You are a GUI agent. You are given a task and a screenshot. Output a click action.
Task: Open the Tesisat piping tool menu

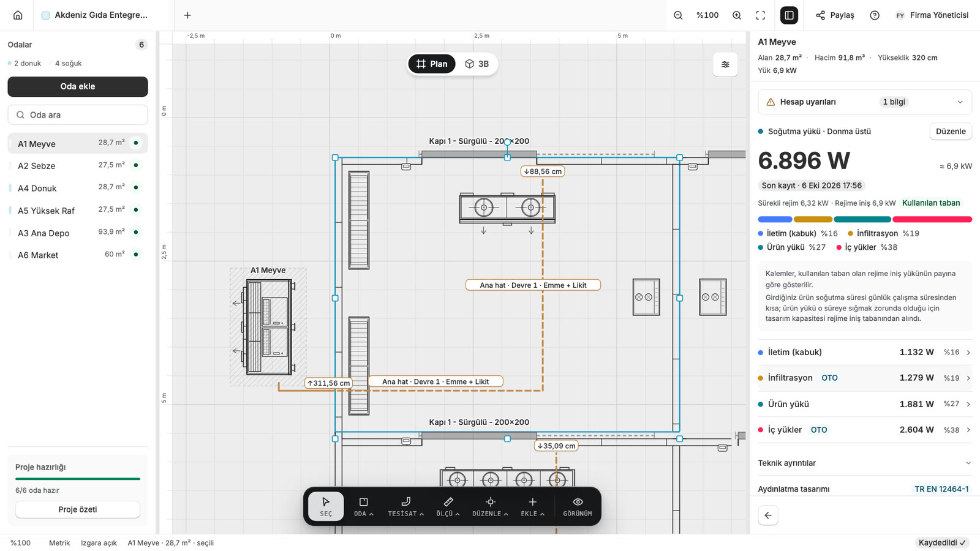pyautogui.click(x=405, y=506)
